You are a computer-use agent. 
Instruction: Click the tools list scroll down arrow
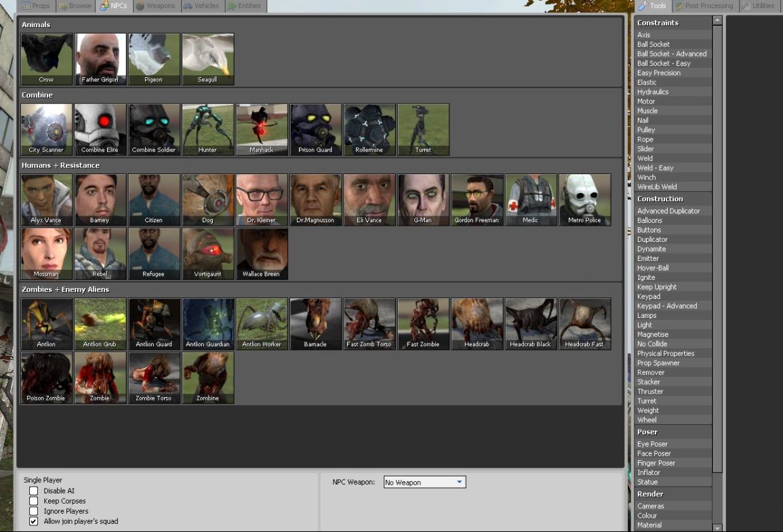717,527
